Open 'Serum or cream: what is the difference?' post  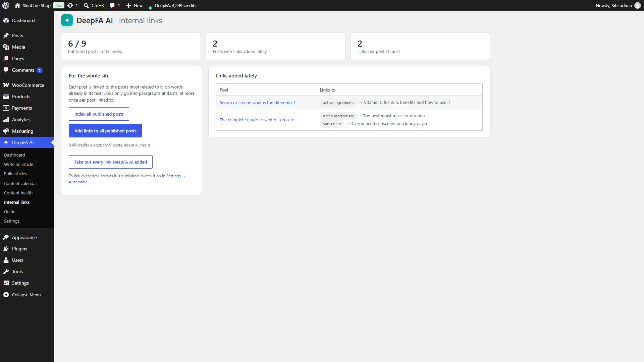click(x=258, y=103)
